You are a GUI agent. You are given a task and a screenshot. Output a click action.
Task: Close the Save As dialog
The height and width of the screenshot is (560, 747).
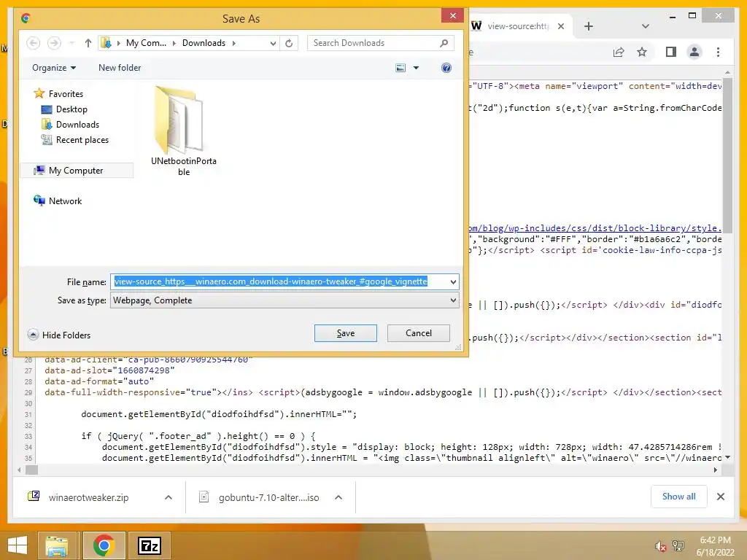(x=452, y=16)
